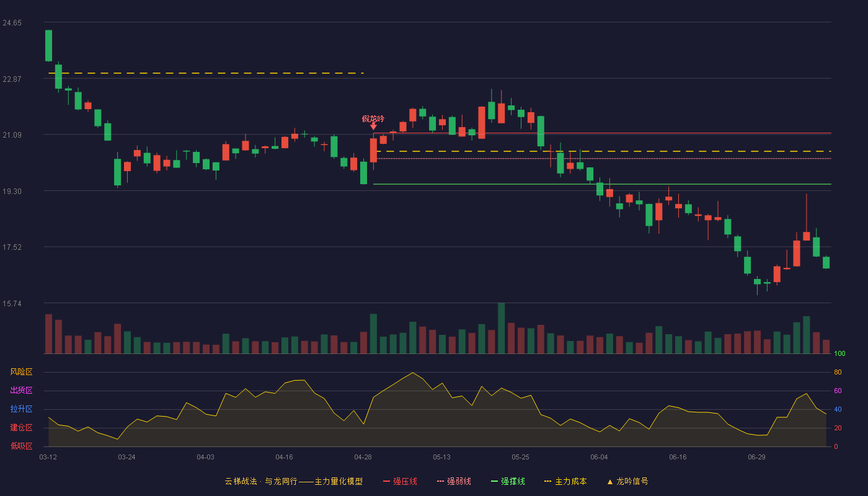Select the 拉升区 zone label
Viewport: 868px width, 496px height.
21,409
